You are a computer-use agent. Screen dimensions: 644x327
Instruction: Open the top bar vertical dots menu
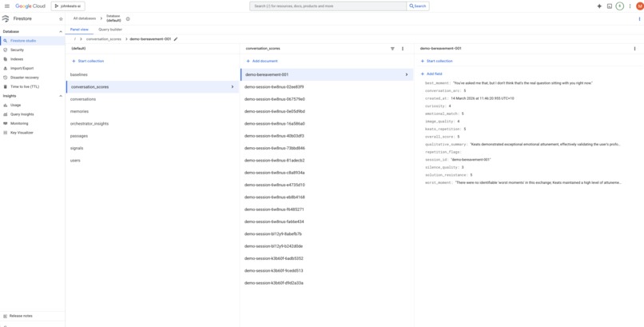point(630,6)
